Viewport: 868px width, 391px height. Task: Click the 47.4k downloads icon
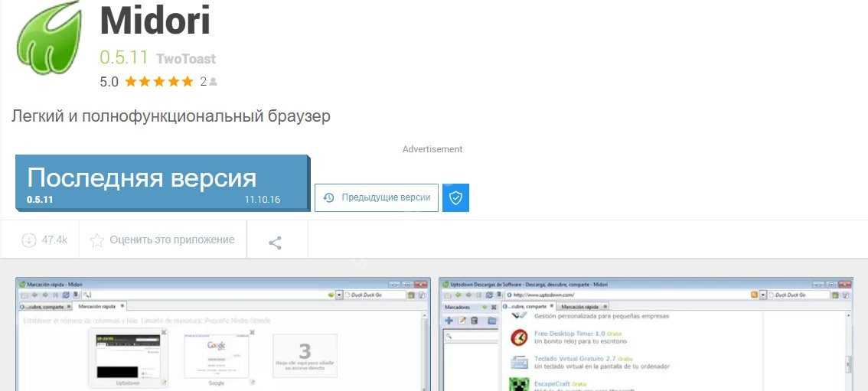coord(28,240)
